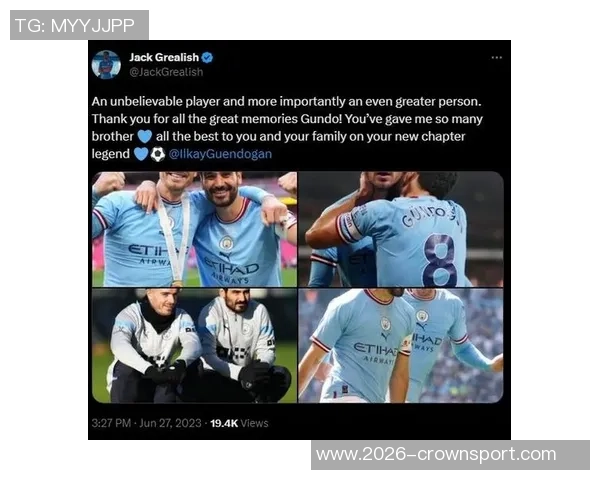Open the three-dot more options menu
Image resolution: width=600 pixels, height=480 pixels.
[497, 58]
